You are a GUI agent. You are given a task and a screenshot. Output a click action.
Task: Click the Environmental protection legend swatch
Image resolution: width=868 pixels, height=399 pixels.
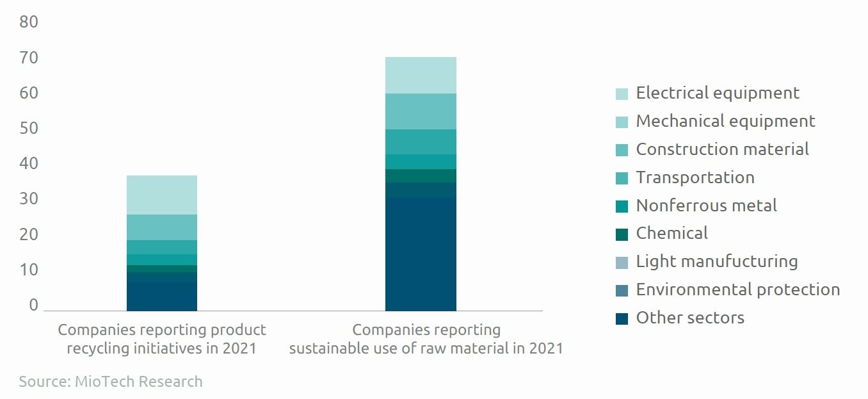coord(622,291)
